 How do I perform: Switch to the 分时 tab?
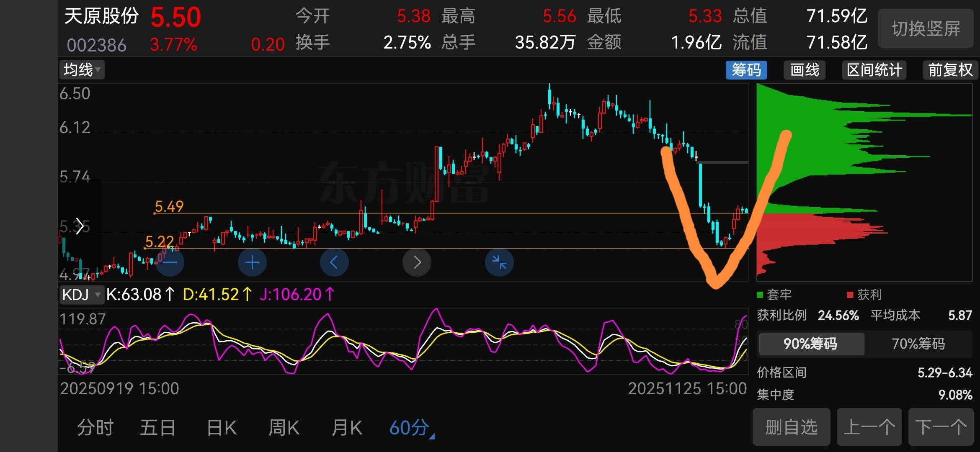coord(95,428)
